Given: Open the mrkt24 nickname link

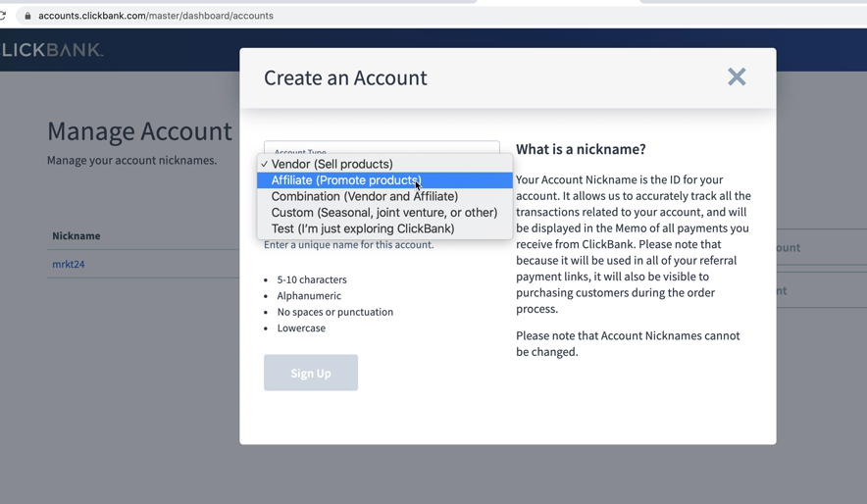Looking at the screenshot, I should (69, 264).
